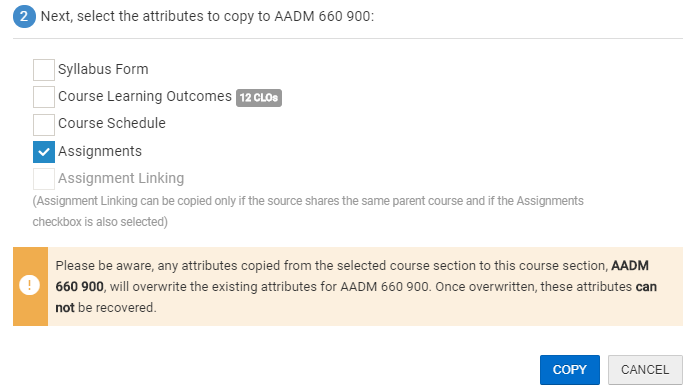This screenshot has width=689, height=390.
Task: Click the 'Please be aware' warning message
Action: point(356,286)
